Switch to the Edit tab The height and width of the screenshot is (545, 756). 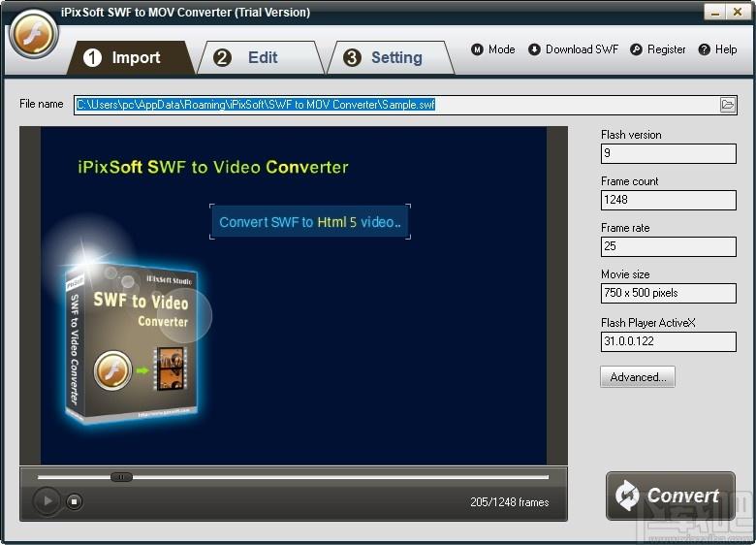click(x=261, y=58)
